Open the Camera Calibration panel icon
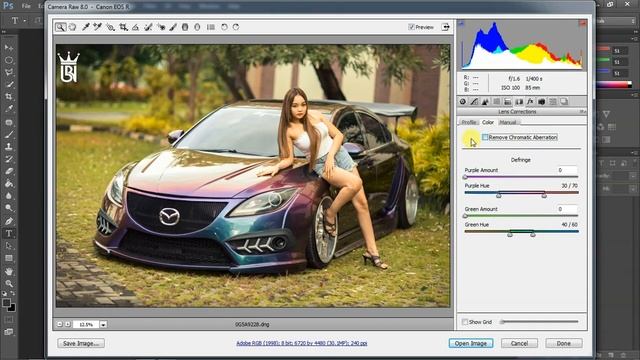640x360 pixels. (542, 102)
